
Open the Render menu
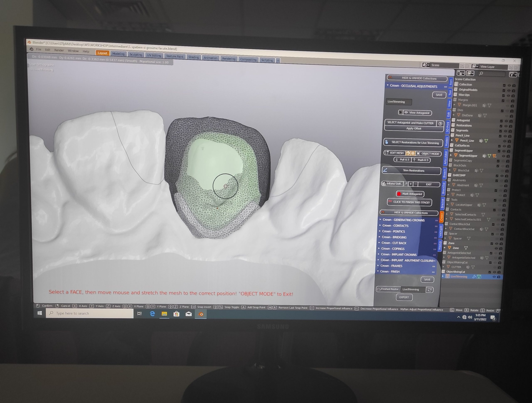[59, 50]
